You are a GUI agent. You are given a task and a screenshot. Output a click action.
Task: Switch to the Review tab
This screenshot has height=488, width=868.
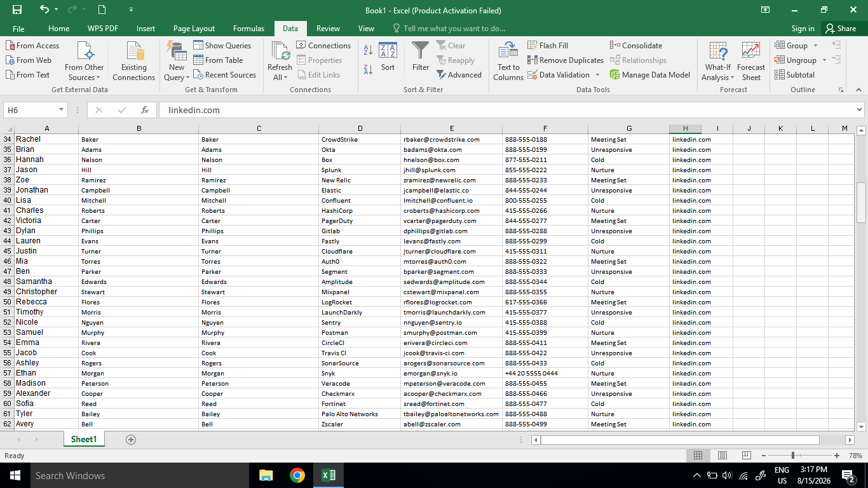[328, 29]
